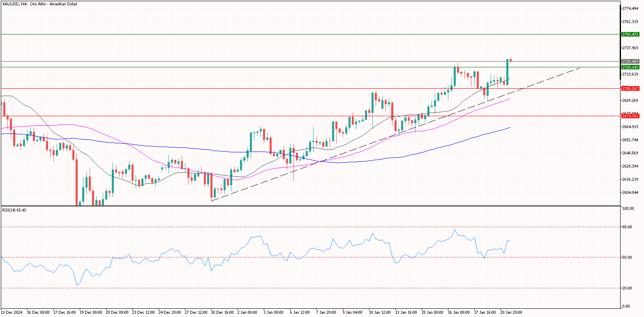This screenshot has height=317, width=644.
Task: Click the green 2720.141 price tag
Action: pos(630,67)
